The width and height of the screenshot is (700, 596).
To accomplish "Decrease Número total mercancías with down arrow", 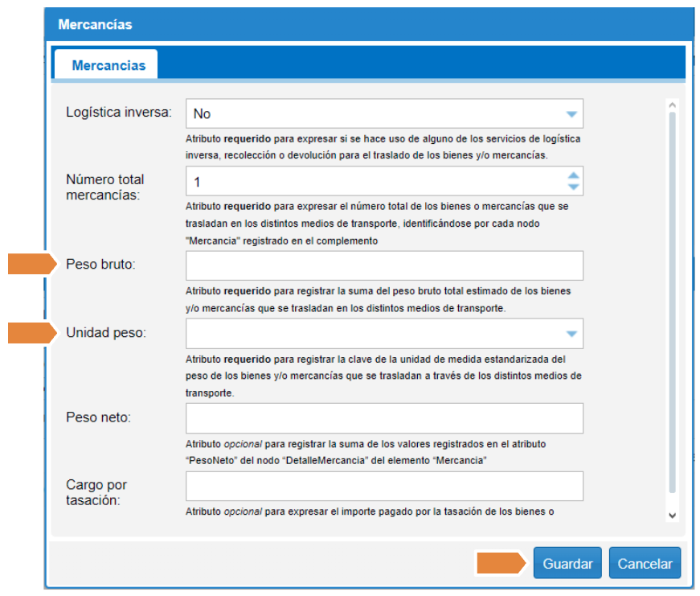I will (x=572, y=187).
